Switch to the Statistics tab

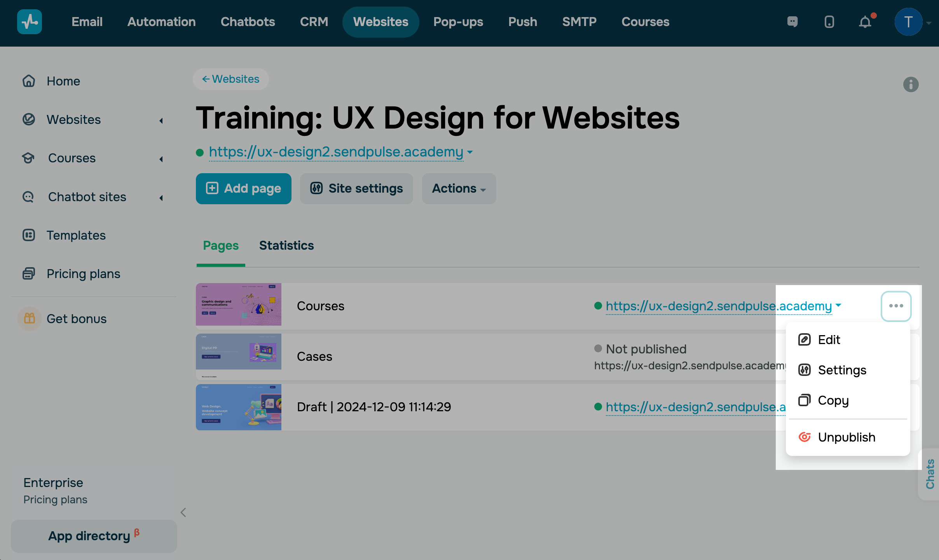point(286,245)
